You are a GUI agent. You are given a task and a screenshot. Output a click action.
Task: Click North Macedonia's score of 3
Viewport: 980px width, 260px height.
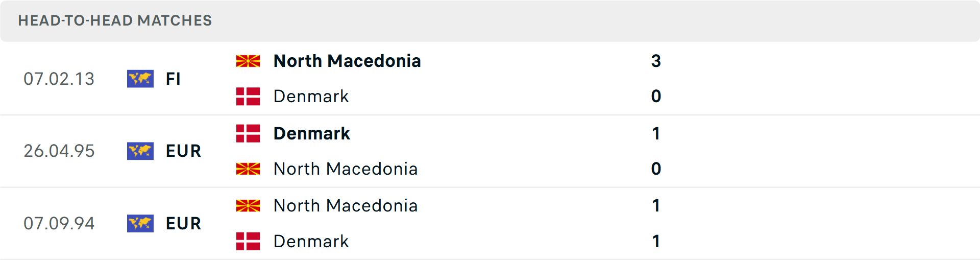click(656, 61)
